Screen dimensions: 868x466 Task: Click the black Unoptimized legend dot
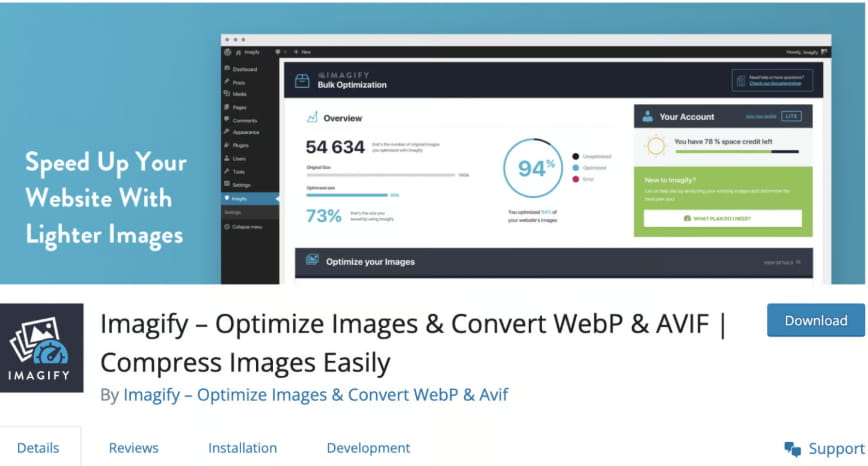(x=575, y=157)
